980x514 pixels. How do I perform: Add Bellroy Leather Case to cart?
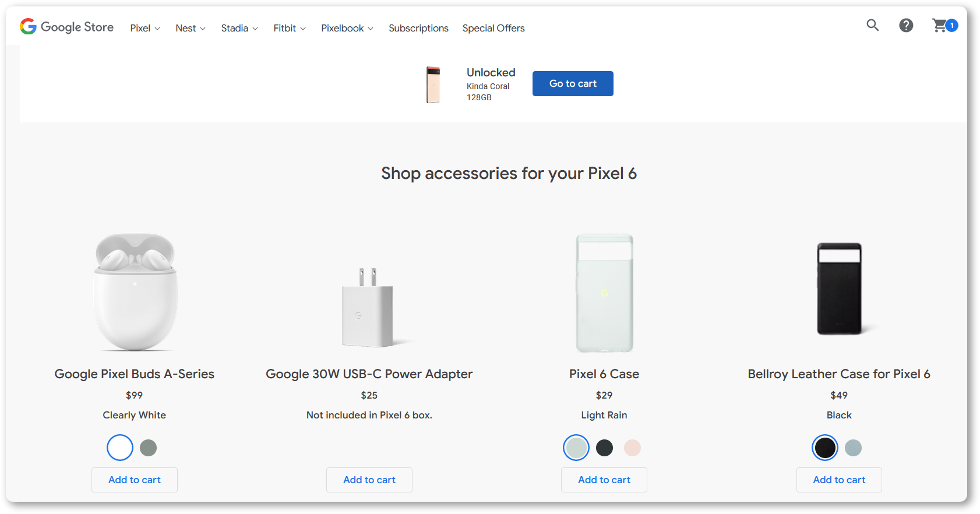coord(839,480)
